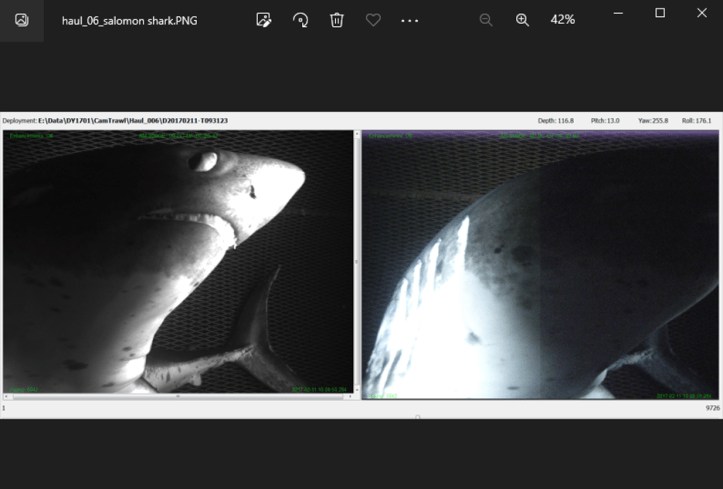Click the 42% zoom level indicator
The image size is (723, 489).
[562, 20]
